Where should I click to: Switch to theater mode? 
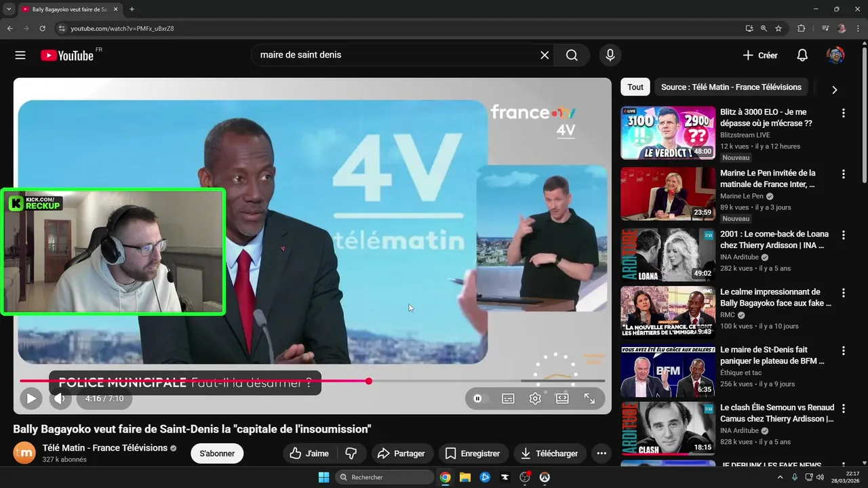[562, 399]
